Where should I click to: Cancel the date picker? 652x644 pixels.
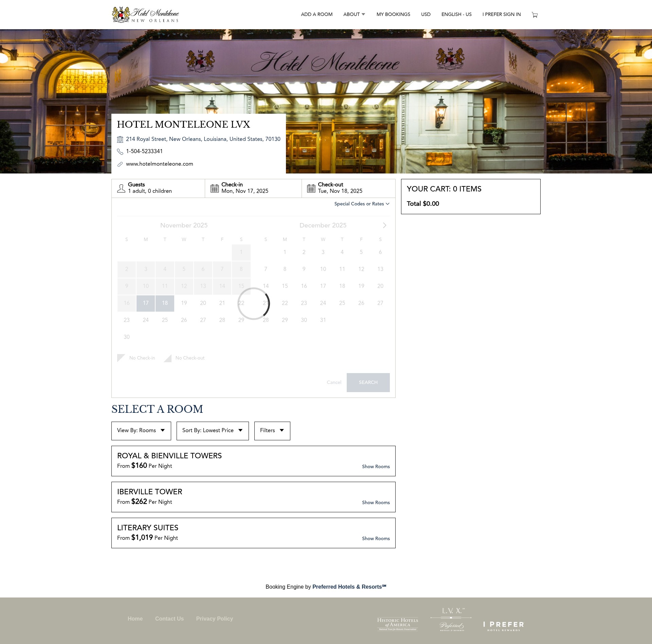coord(334,383)
